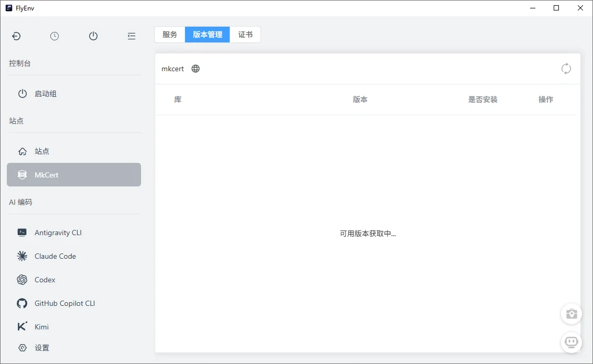Open 启动组 in the sidebar
This screenshot has width=593, height=364.
click(74, 94)
